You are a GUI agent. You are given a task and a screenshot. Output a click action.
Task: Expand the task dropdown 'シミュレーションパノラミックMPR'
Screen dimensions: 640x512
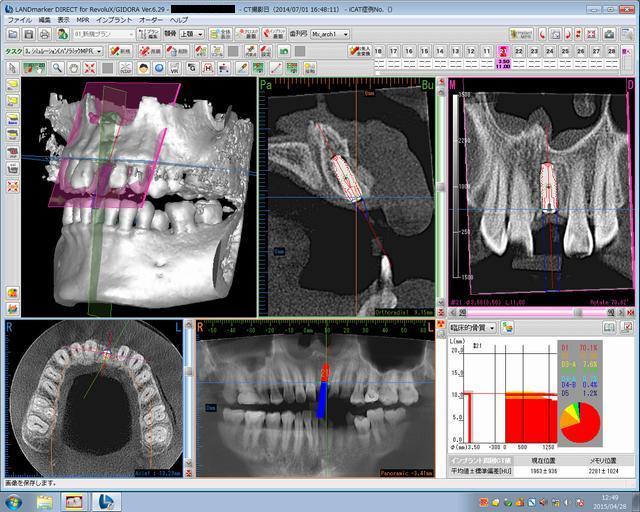[x=62, y=51]
